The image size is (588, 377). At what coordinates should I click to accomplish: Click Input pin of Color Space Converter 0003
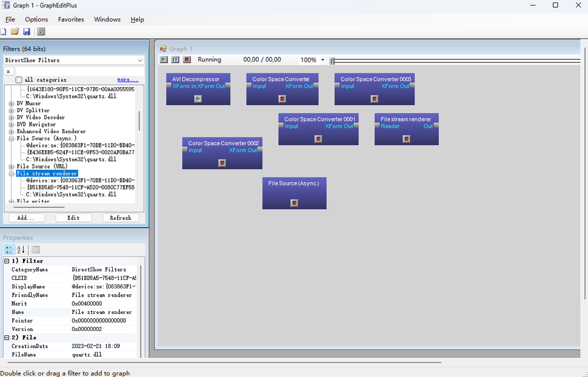338,86
